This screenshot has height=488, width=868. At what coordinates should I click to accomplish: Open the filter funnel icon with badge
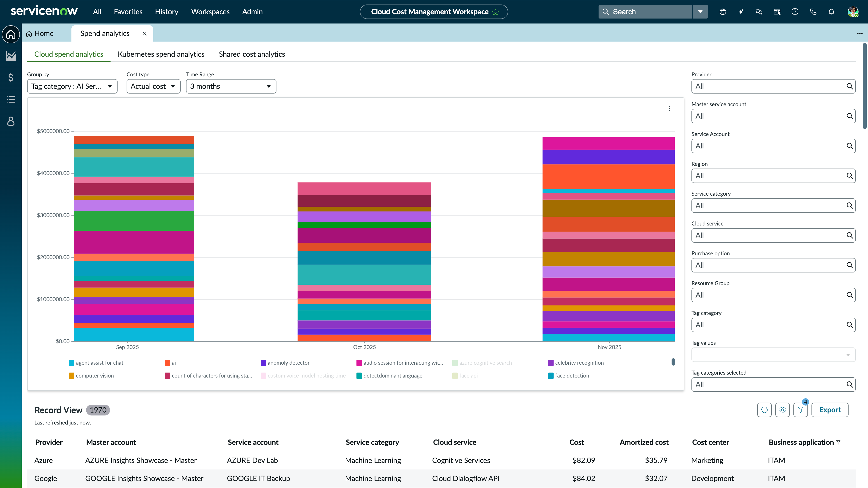pyautogui.click(x=800, y=410)
